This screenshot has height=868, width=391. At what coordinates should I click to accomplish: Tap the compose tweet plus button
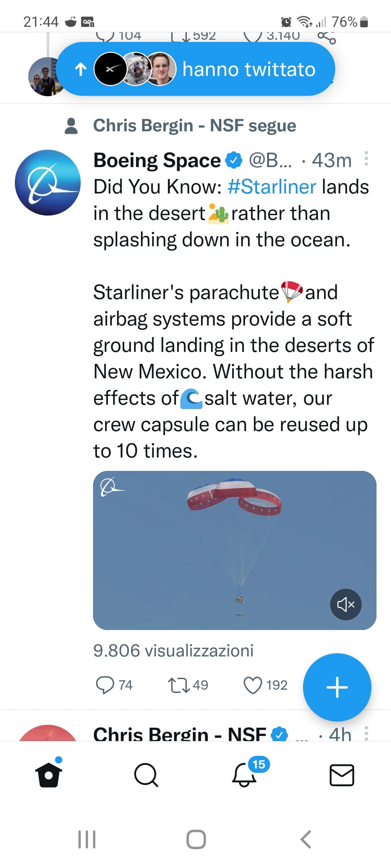[337, 687]
